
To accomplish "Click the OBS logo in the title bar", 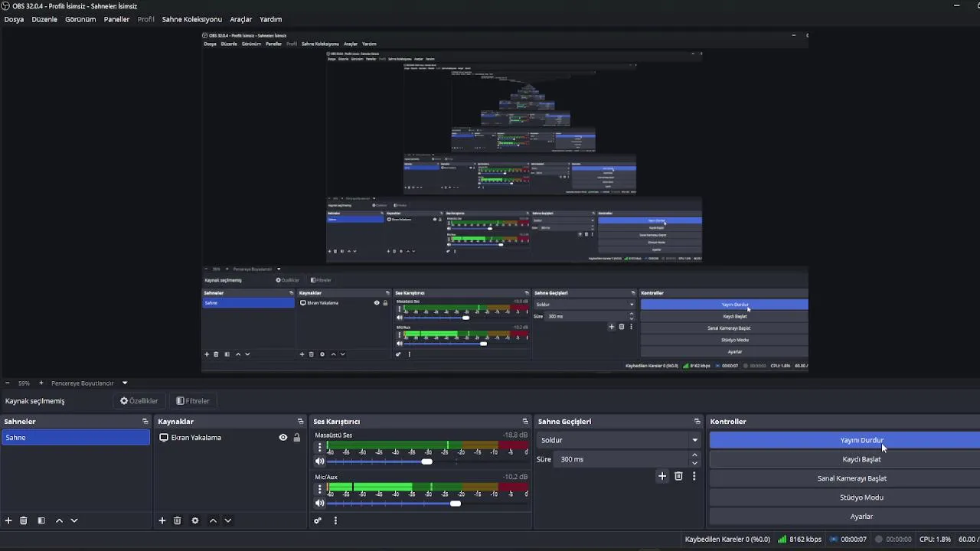I will point(5,6).
